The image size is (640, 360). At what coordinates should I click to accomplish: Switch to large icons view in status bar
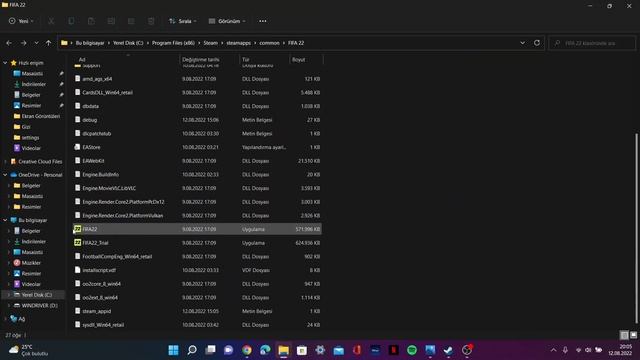[633, 335]
